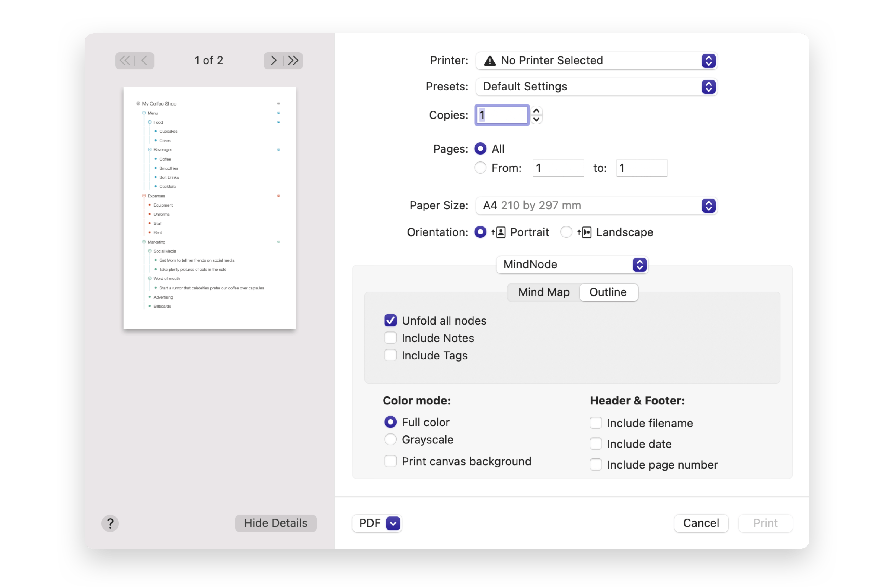894x588 pixels.
Task: Click the warning icon beside No Printer Selected
Action: tap(489, 61)
